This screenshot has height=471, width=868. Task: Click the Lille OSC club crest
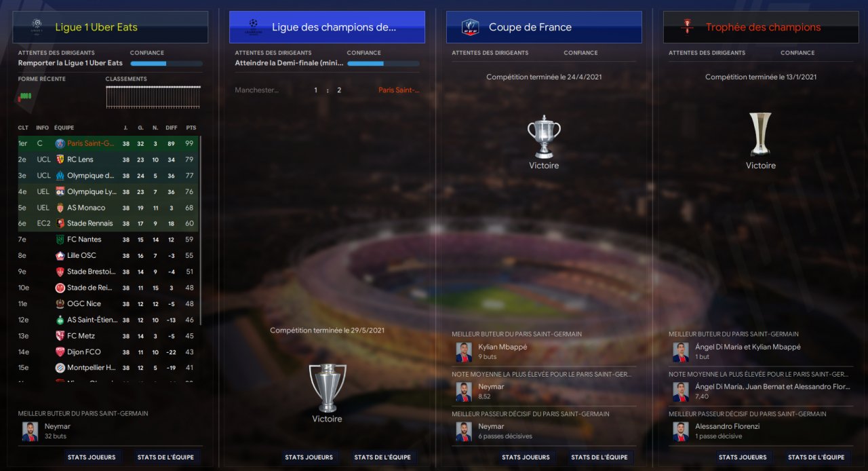(60, 256)
